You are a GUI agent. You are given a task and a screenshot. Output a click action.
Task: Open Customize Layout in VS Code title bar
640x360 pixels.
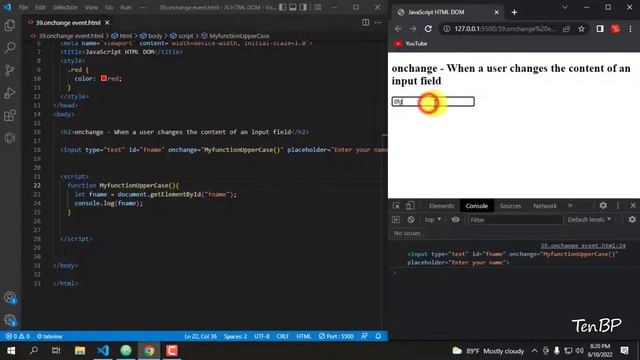(318, 7)
